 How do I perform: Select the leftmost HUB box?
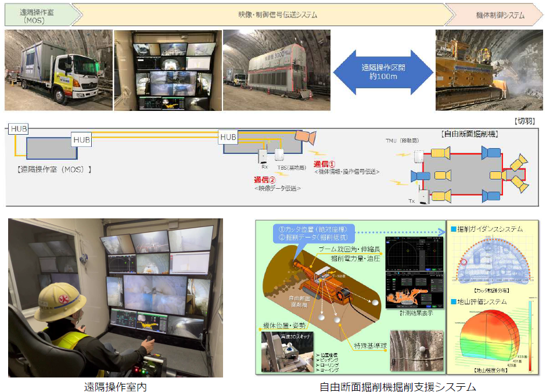19,129
